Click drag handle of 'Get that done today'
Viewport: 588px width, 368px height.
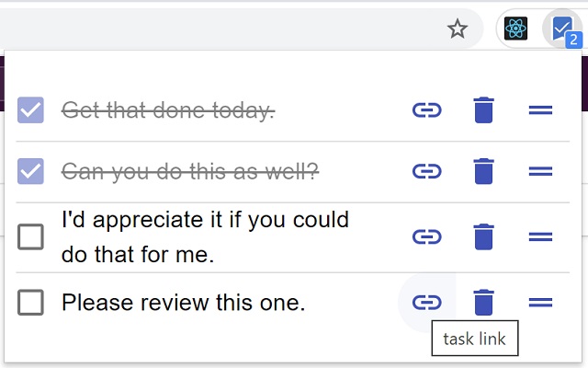point(541,110)
